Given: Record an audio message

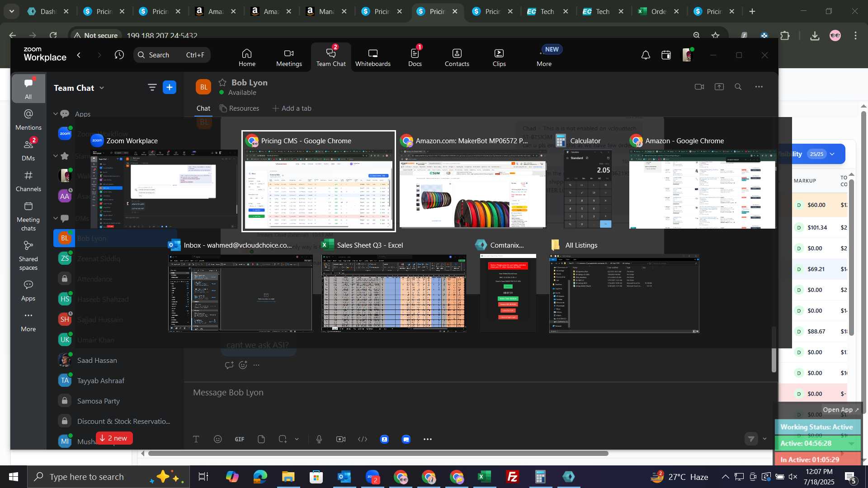Looking at the screenshot, I should coord(319,439).
